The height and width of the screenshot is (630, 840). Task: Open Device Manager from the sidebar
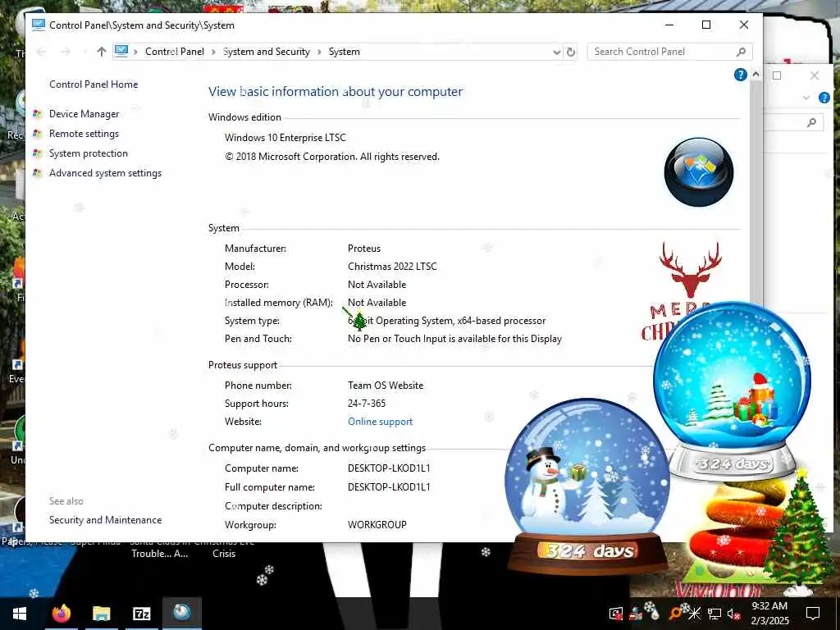(84, 113)
